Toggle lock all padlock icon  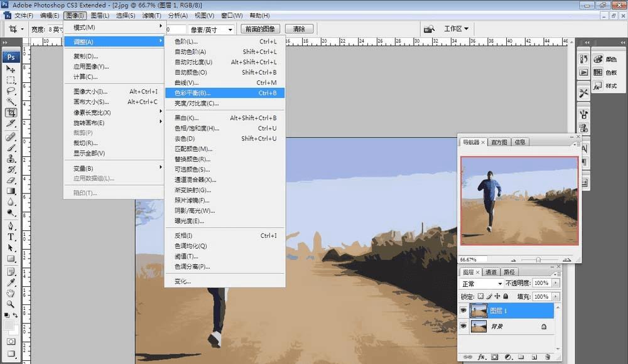506,296
